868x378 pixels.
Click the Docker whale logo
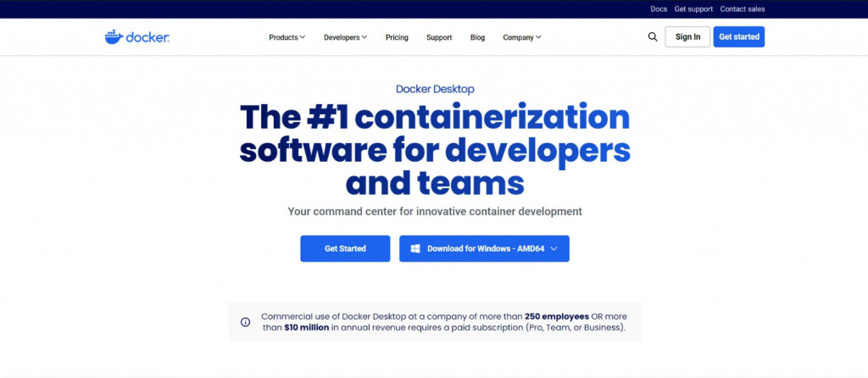click(x=136, y=37)
